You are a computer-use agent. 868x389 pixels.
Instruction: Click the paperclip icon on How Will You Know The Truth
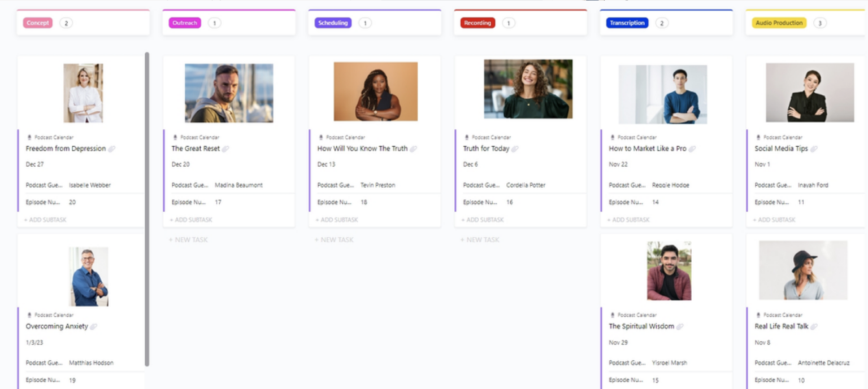(x=414, y=148)
